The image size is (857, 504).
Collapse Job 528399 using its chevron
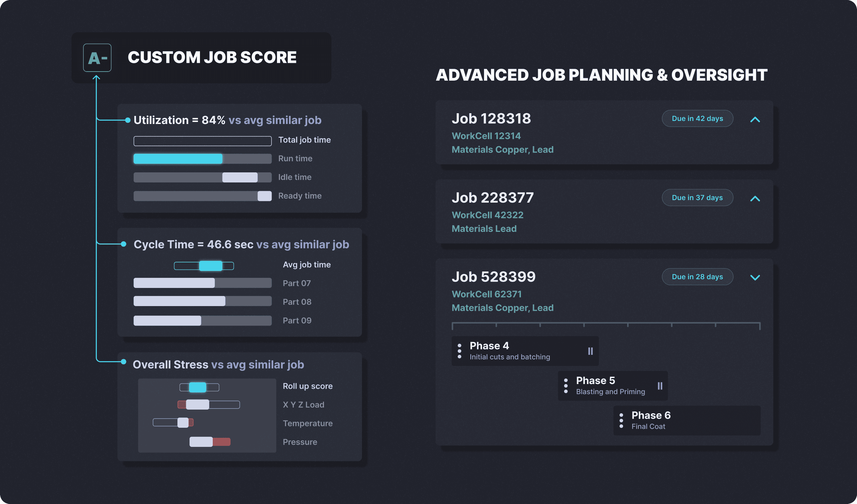tap(754, 278)
